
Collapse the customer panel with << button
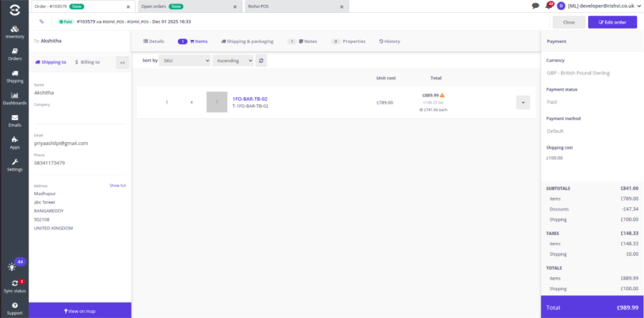122,62
